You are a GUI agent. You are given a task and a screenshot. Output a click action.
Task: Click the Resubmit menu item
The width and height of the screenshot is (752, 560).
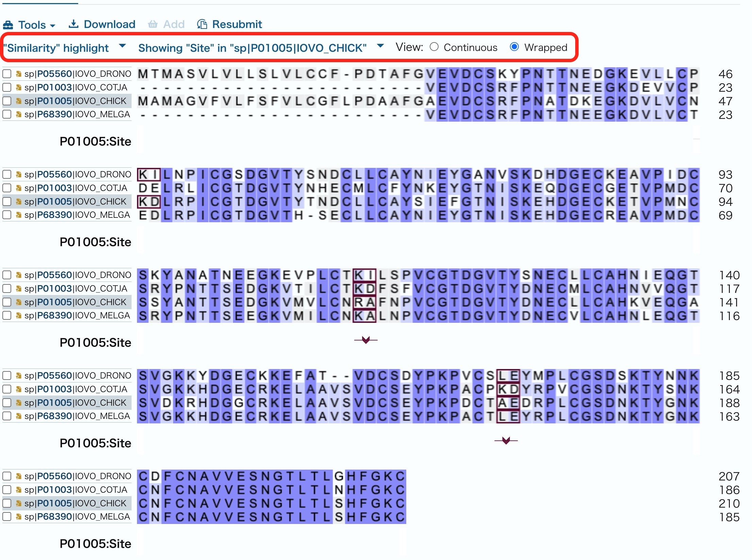click(x=237, y=24)
